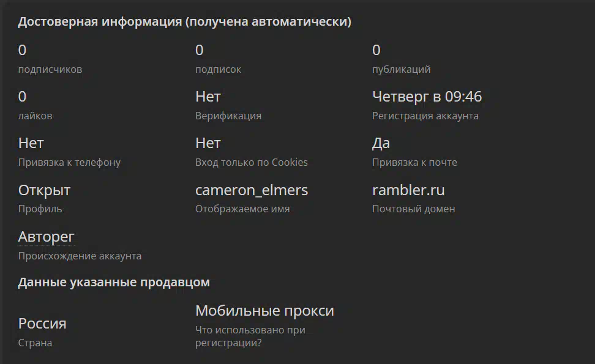Click the Четверг в 09:46 registration date
Viewport: 595px width, 364px height.
(x=427, y=97)
